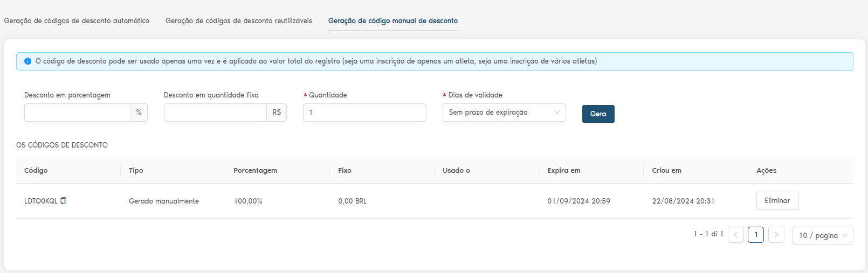Click the Criou em column header

(666, 171)
